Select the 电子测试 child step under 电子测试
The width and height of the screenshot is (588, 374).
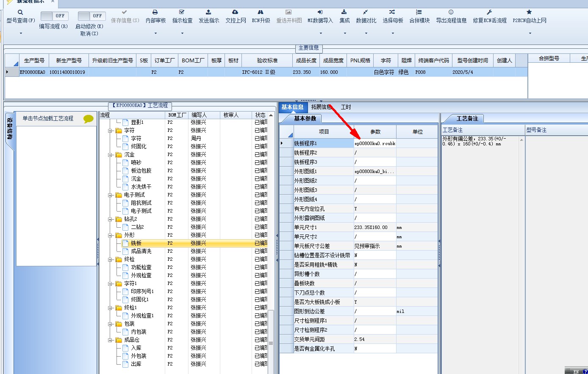coord(141,211)
